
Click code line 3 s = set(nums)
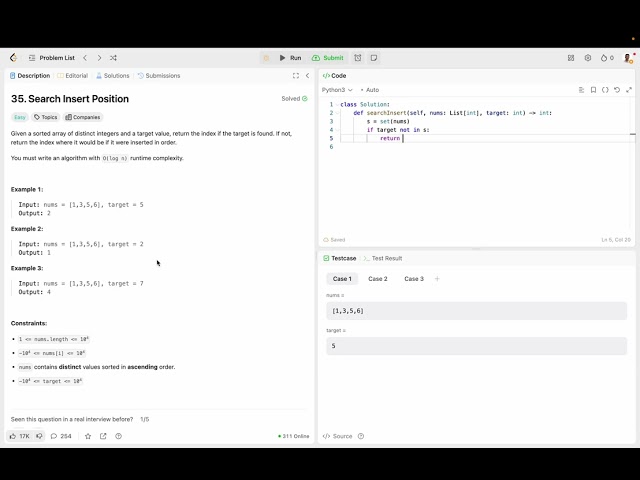pyautogui.click(x=388, y=121)
